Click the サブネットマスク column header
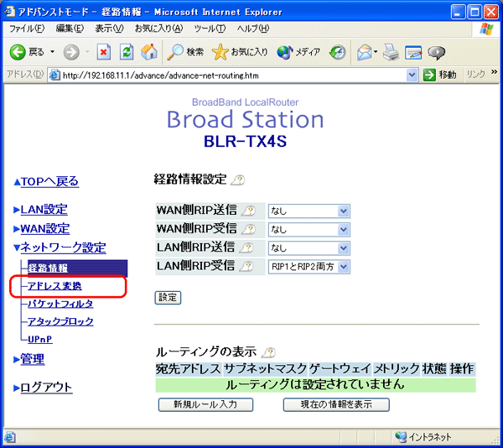503x448 pixels. point(265,369)
